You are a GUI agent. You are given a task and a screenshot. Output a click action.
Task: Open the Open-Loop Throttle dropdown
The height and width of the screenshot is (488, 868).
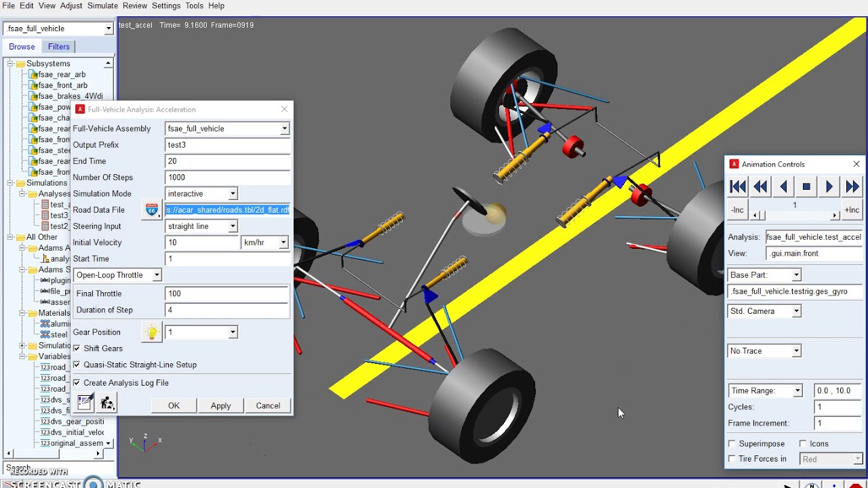tap(156, 275)
